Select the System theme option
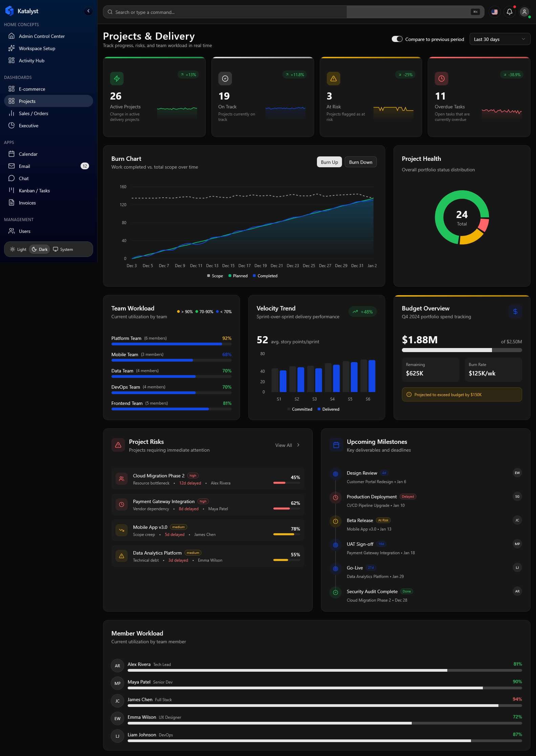The image size is (536, 756). [63, 250]
